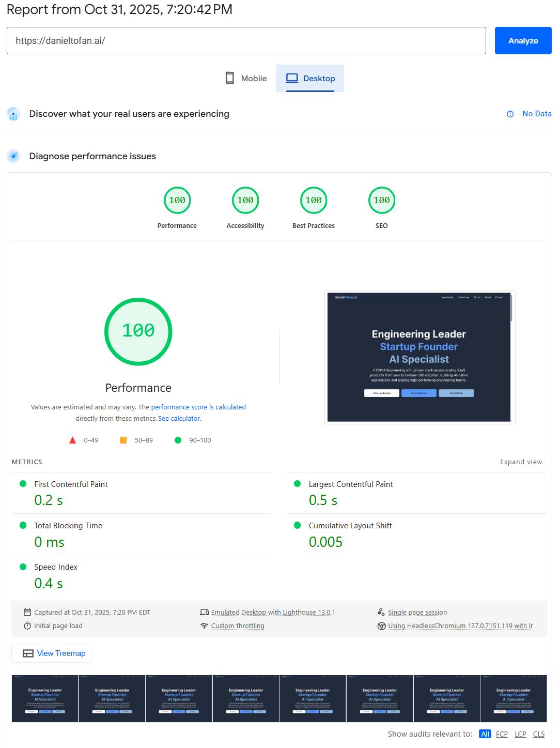The height and width of the screenshot is (748, 560).
Task: Expand view of the metrics section
Action: [521, 462]
